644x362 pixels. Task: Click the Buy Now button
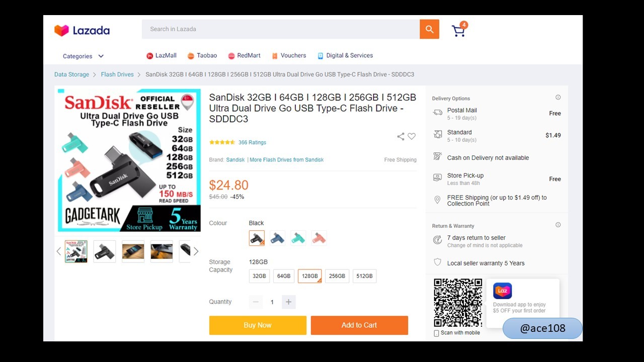[258, 325]
